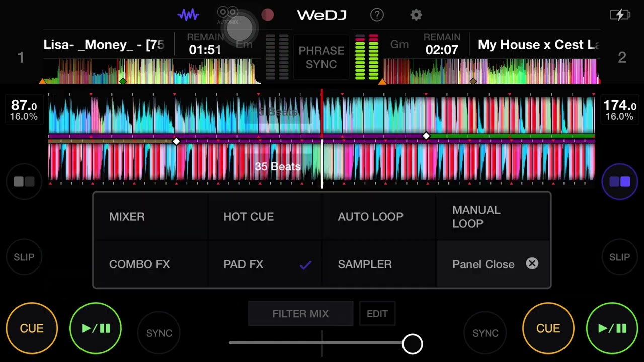Toggle Sync on deck 1
The image size is (644, 362).
(159, 333)
